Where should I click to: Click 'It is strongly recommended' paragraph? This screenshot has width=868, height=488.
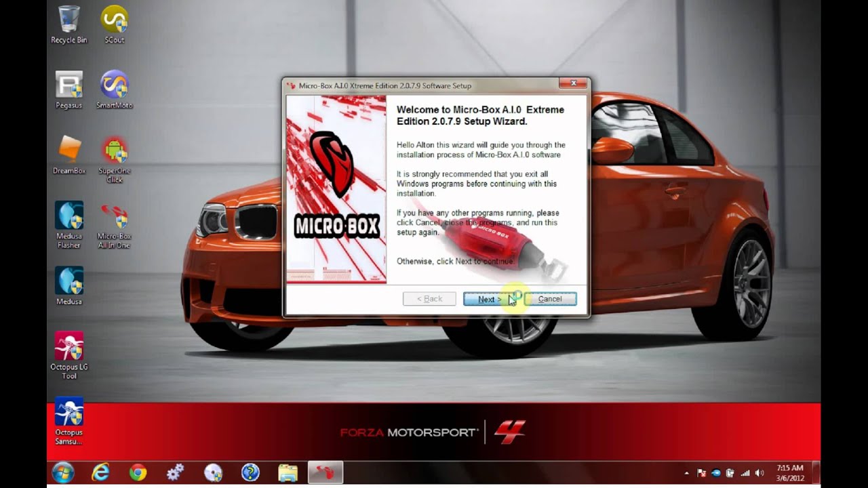[477, 184]
